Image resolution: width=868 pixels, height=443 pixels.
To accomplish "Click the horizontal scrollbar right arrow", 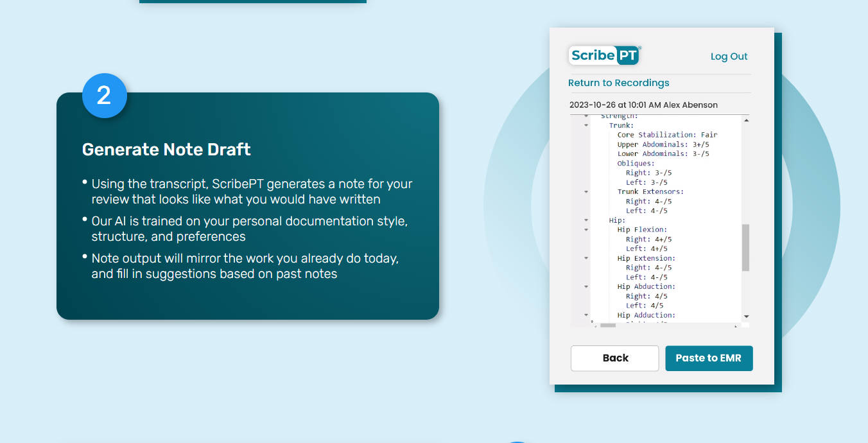I will pos(736,326).
